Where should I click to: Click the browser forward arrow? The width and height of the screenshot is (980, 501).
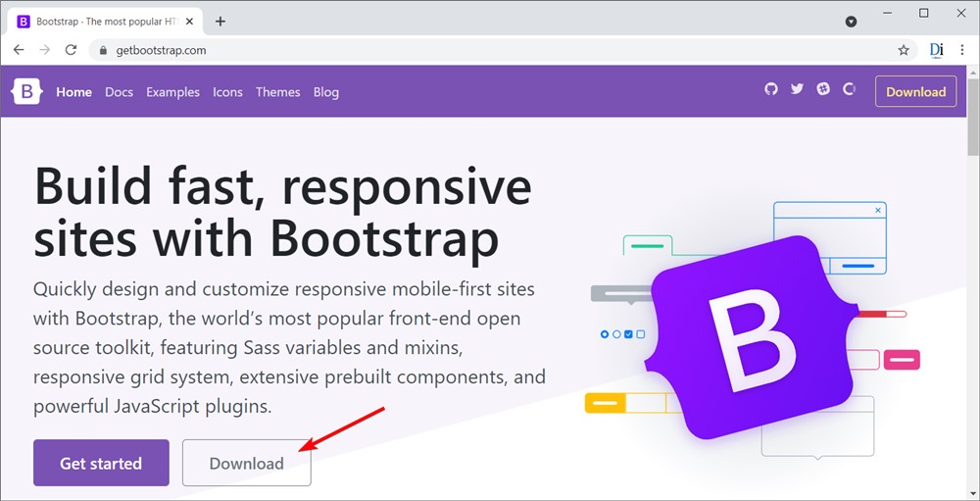click(44, 50)
